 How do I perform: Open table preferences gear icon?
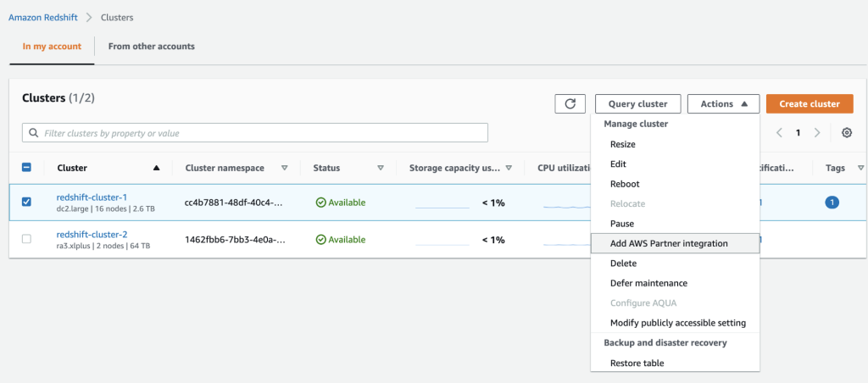pyautogui.click(x=847, y=133)
